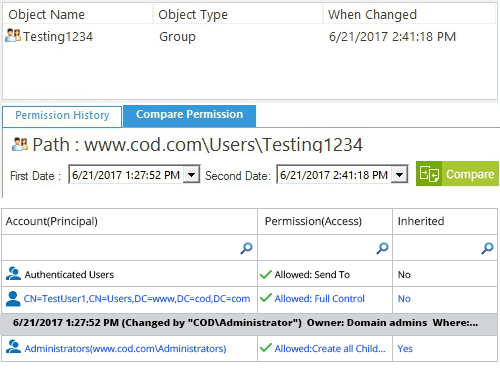500x390 pixels.
Task: Click green checkmark beside Allowed: Full Control
Action: tap(266, 298)
